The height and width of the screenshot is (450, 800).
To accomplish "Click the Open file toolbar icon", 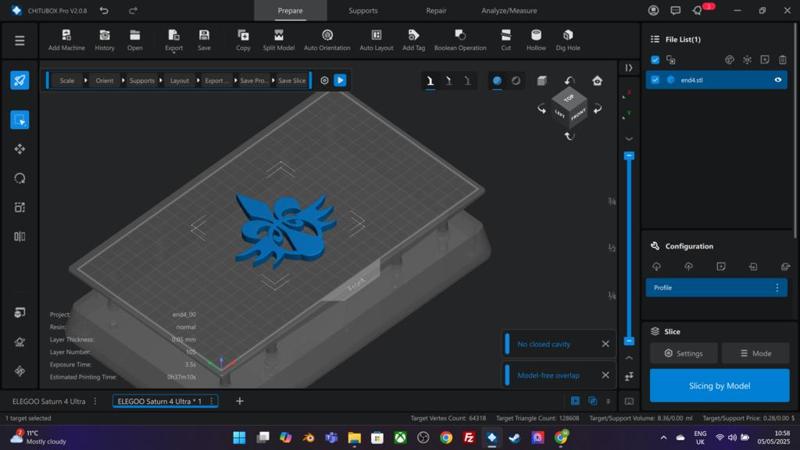I will [135, 40].
